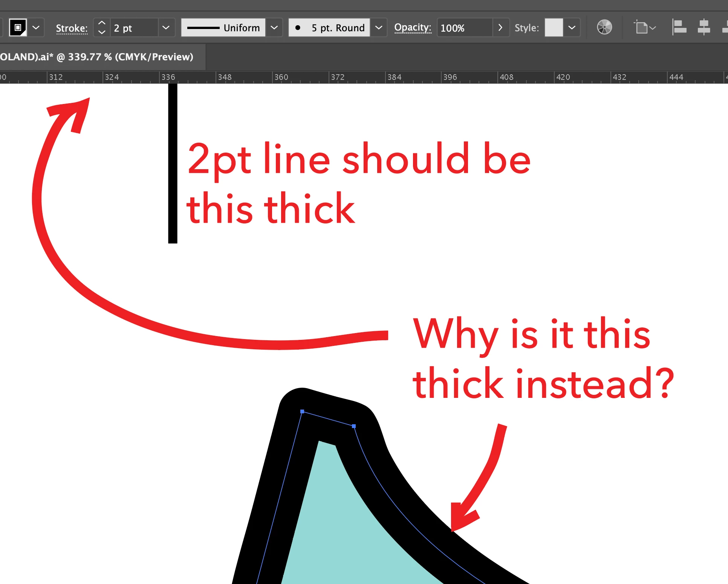Expand the opacity slider arrow
The height and width of the screenshot is (584, 728).
(500, 28)
